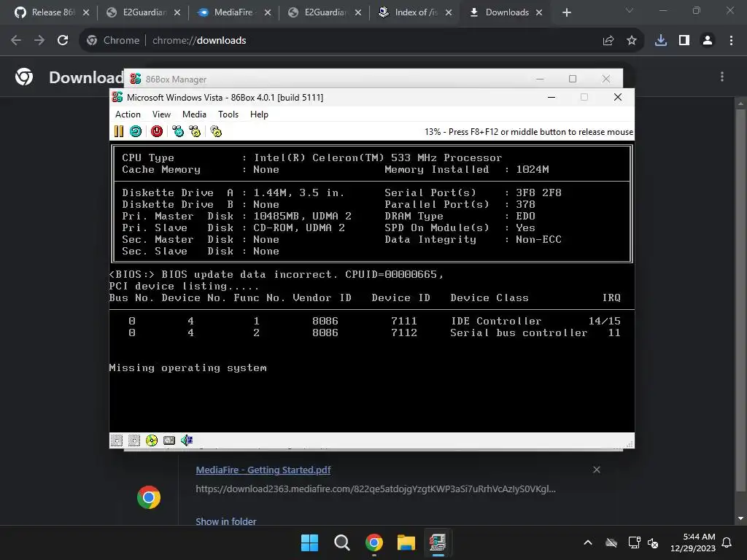Viewport: 747px width, 560px height.
Task: Open 86Box settings via last toolbar icon
Action: click(x=216, y=131)
